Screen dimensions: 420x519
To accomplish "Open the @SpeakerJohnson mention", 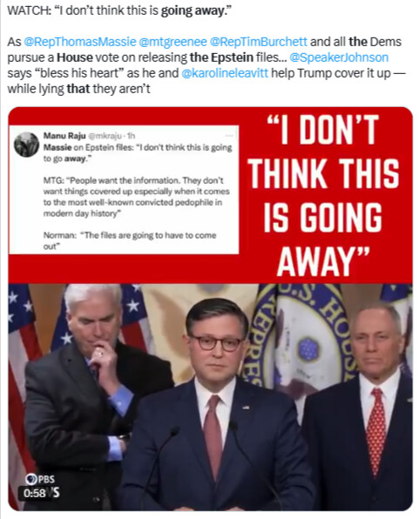I will (x=339, y=57).
